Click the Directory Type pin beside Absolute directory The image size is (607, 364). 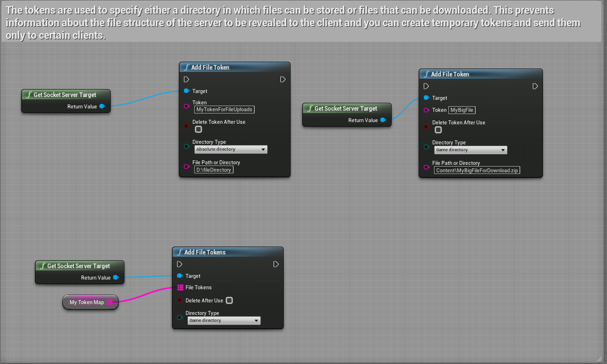pos(186,146)
